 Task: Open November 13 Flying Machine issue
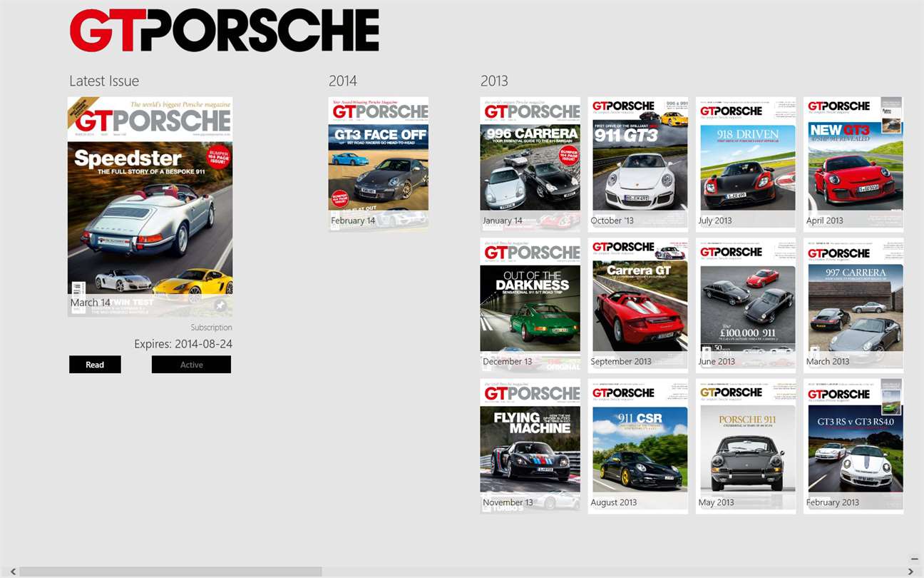point(530,446)
